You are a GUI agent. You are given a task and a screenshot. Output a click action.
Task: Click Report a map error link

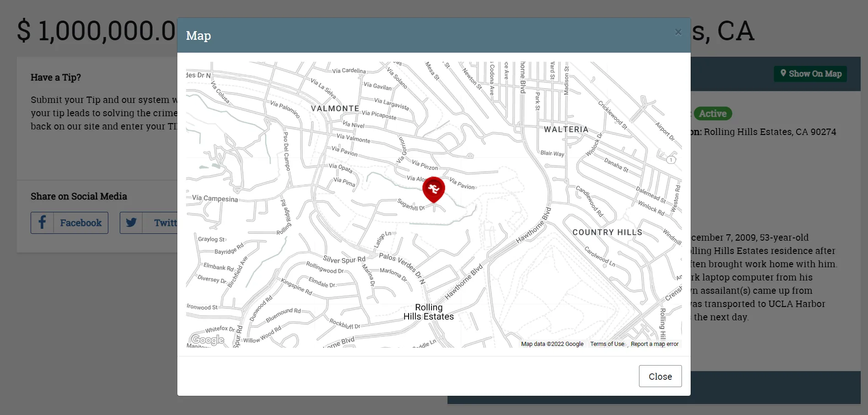[x=654, y=344]
